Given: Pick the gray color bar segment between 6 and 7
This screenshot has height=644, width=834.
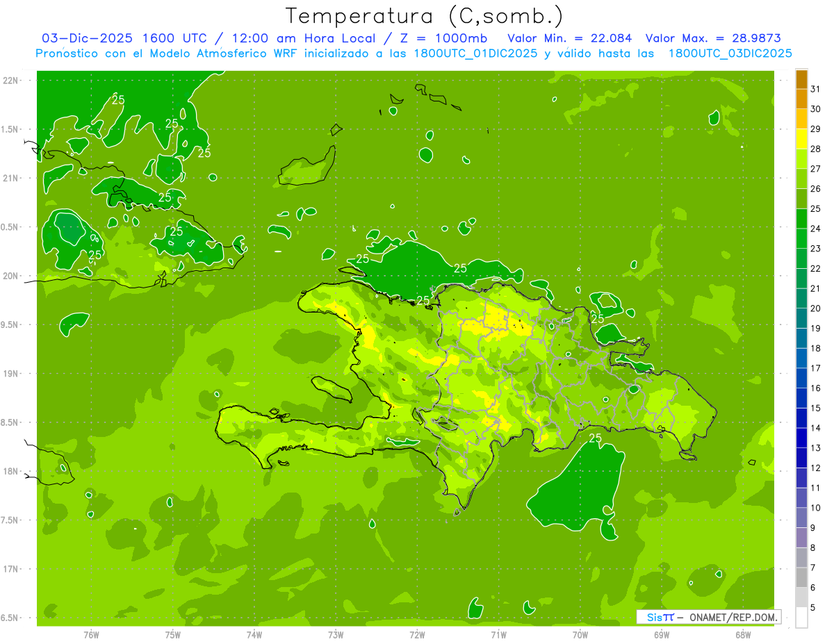Looking at the screenshot, I should click(x=801, y=578).
